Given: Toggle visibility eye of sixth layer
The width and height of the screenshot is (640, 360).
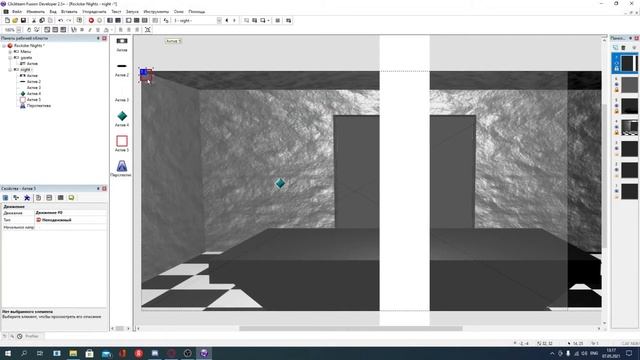Looking at the screenshot, I should [x=616, y=170].
